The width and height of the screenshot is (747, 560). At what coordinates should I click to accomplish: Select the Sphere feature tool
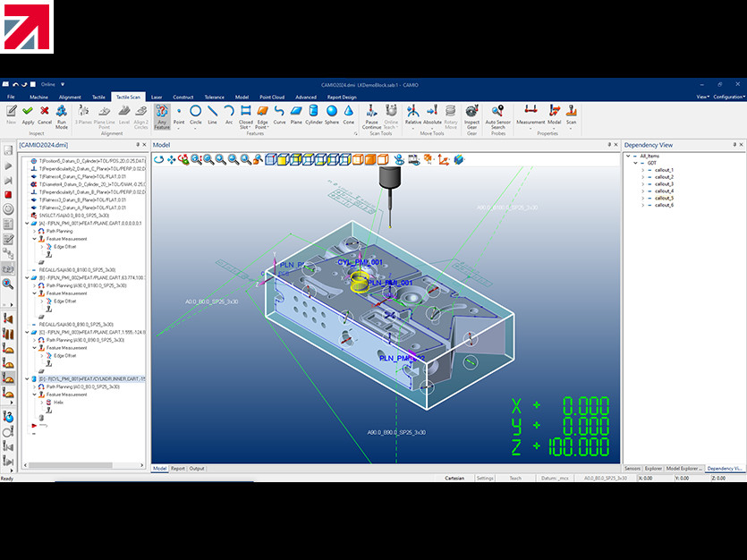[x=332, y=115]
